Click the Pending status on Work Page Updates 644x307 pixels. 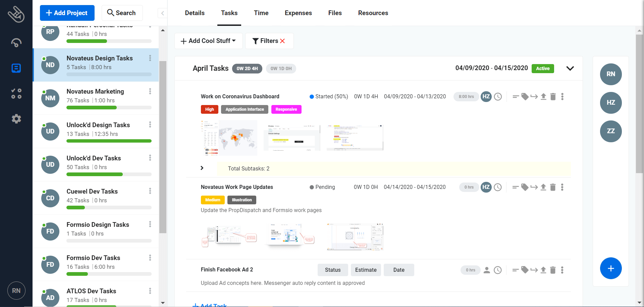coord(322,187)
